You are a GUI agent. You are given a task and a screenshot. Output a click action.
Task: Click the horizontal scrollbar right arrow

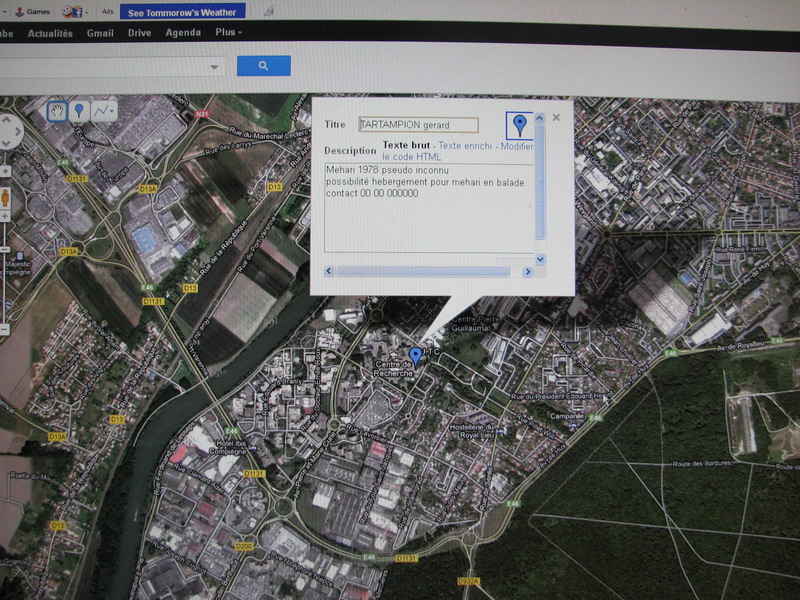(x=528, y=271)
